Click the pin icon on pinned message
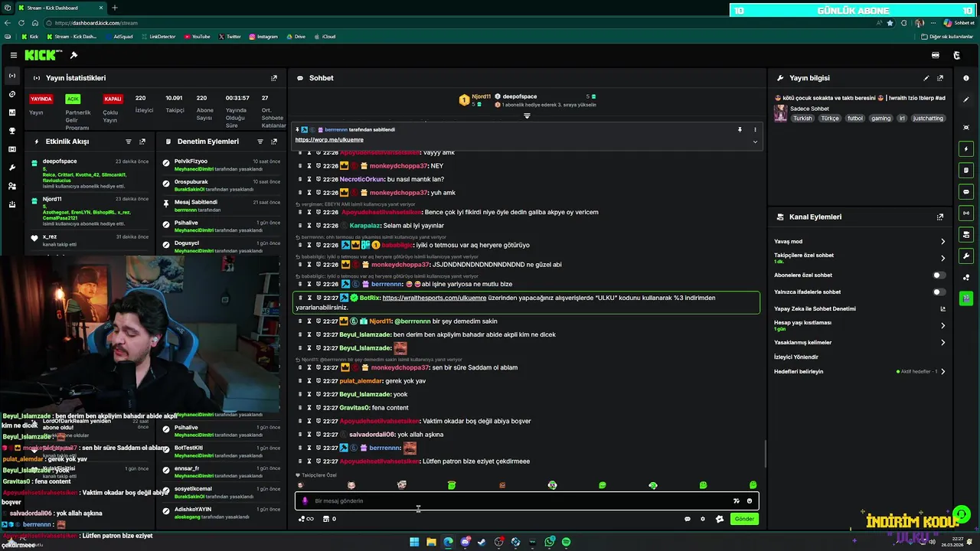 coord(740,130)
